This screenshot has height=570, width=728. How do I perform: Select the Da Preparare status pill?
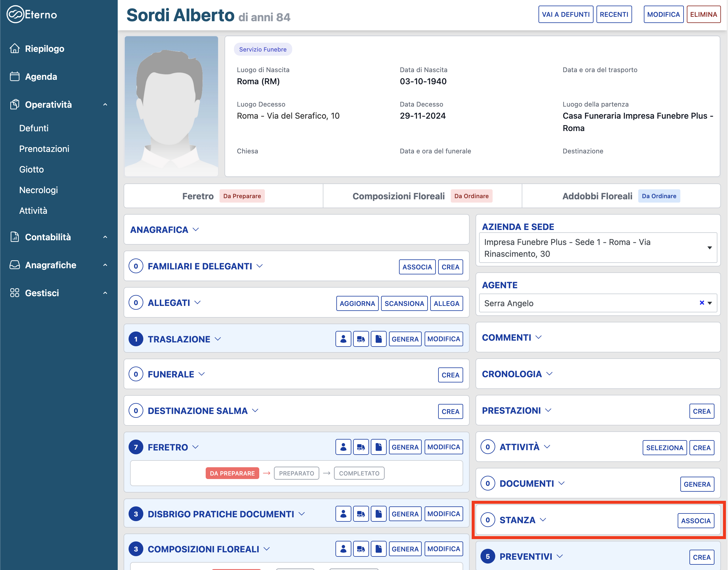pos(232,473)
